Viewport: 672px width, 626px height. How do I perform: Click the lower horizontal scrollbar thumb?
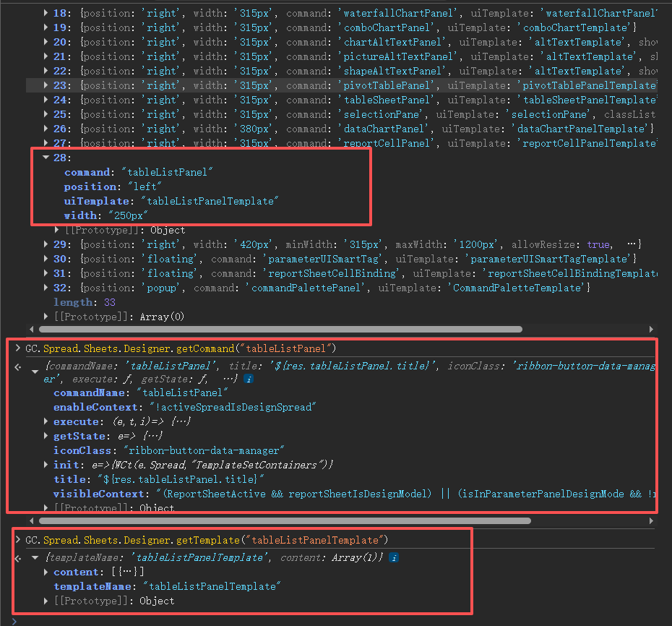[x=285, y=521]
